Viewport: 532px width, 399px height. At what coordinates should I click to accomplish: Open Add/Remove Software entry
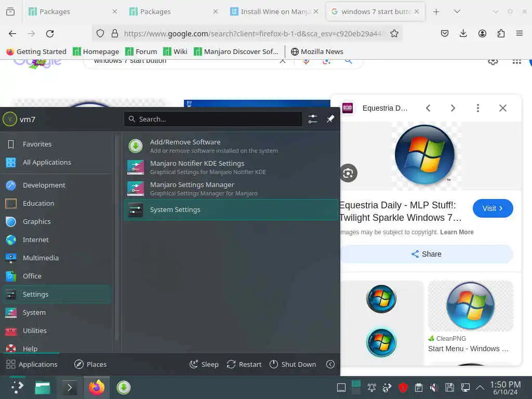click(231, 146)
